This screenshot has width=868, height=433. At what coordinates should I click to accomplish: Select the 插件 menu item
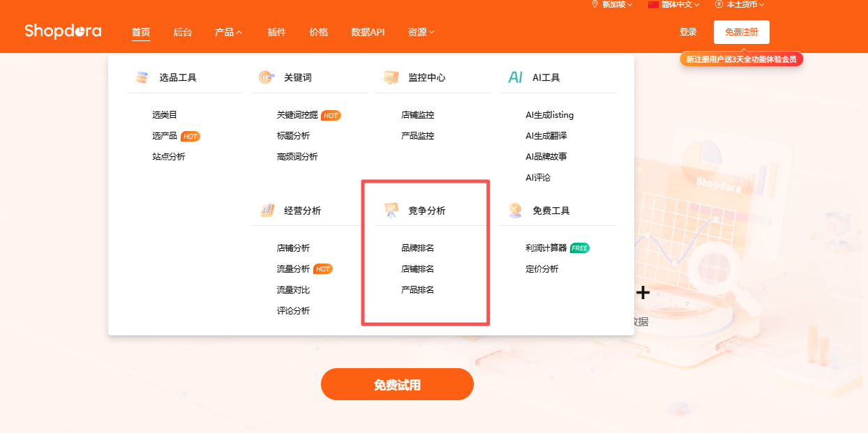click(x=276, y=32)
